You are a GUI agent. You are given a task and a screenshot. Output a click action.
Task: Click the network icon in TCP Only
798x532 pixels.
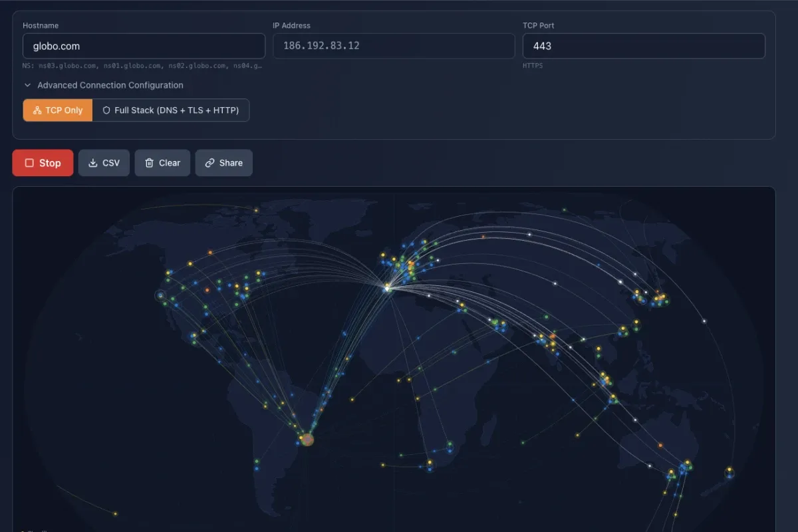click(x=37, y=110)
